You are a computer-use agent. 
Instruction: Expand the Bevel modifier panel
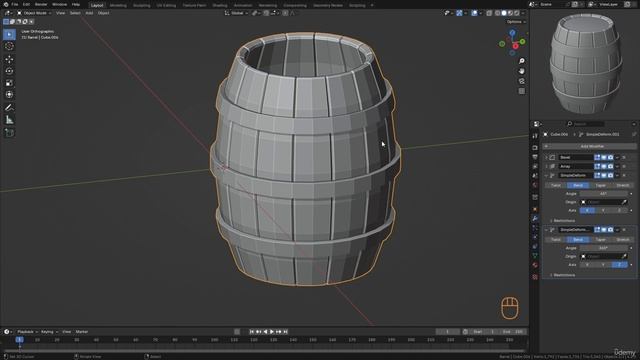[546, 157]
